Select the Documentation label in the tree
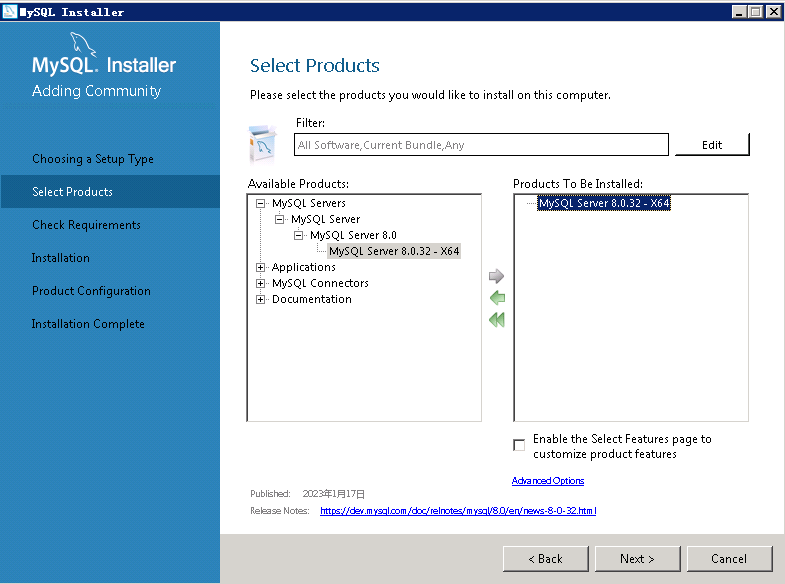The image size is (785, 584). (x=312, y=299)
